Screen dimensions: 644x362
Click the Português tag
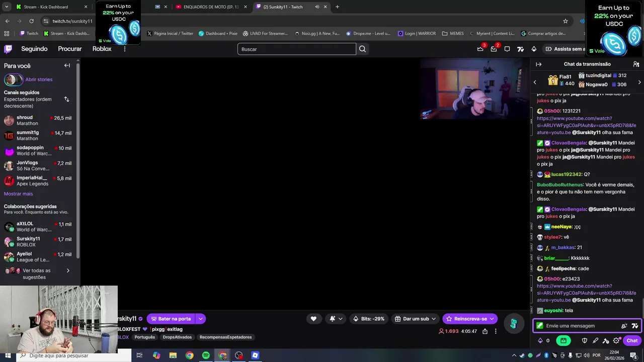[x=145, y=337]
